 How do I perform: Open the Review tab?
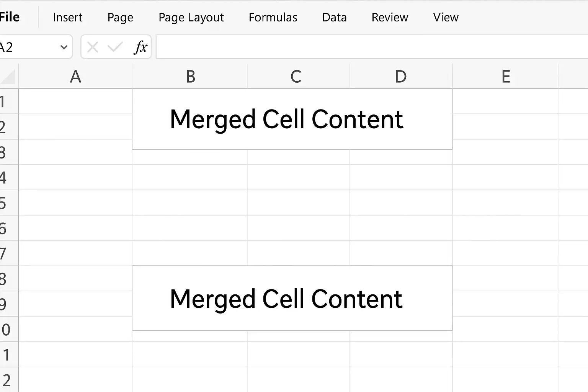click(390, 18)
